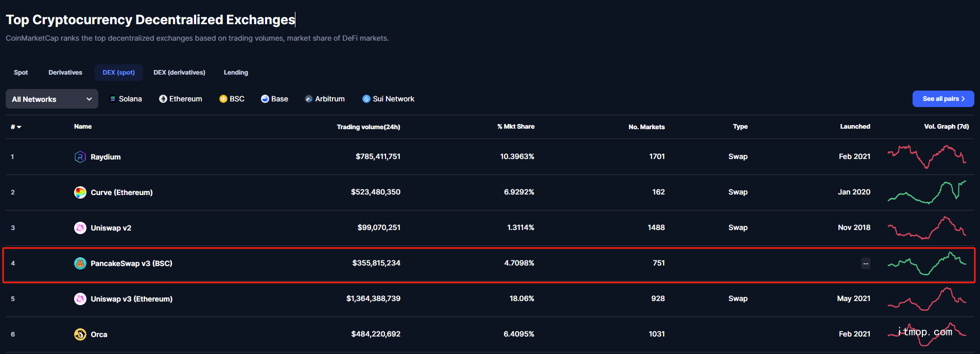This screenshot has height=354, width=980.
Task: Sort by Trading volume(24h) header
Action: coord(369,127)
